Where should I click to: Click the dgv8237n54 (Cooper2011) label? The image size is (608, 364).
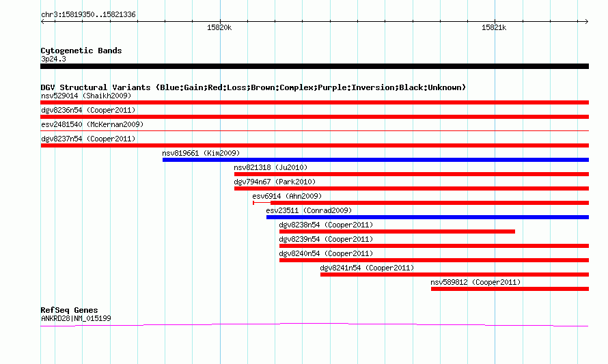(x=88, y=139)
